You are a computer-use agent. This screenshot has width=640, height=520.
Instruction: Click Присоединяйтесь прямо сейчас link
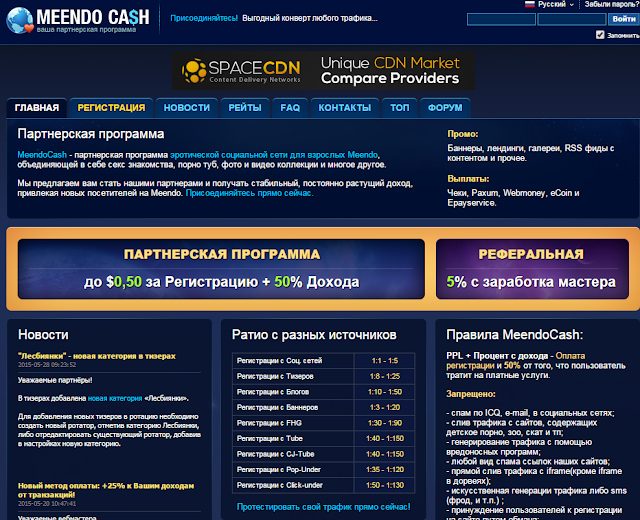[249, 193]
